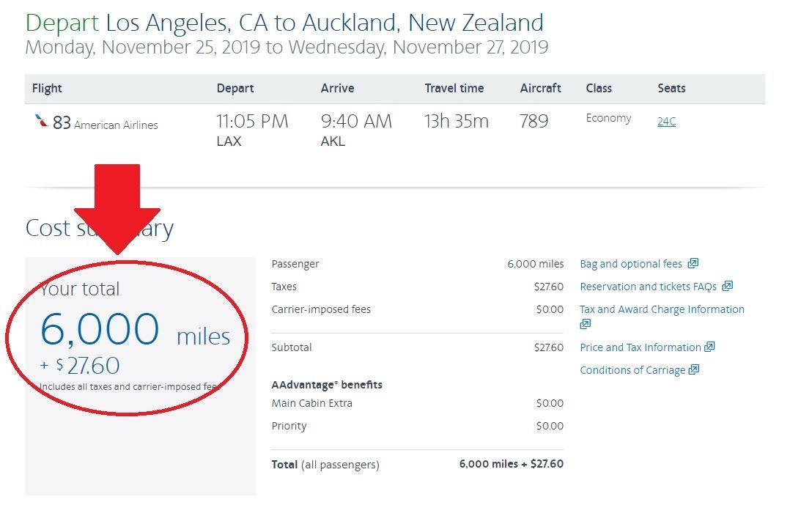This screenshot has height=505, width=812.
Task: Open Bag and optional fees link
Action: point(631,264)
